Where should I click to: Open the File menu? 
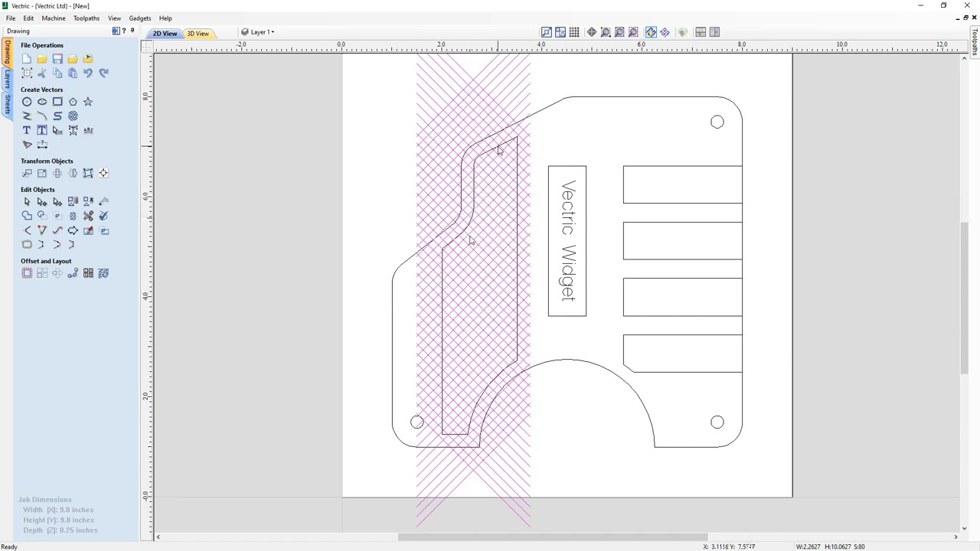11,18
